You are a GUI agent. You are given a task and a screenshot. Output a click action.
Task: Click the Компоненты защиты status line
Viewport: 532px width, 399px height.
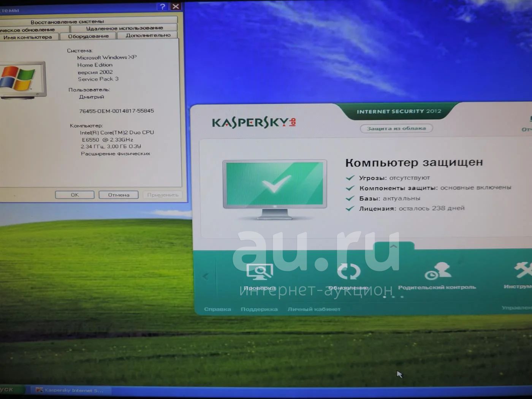click(435, 188)
